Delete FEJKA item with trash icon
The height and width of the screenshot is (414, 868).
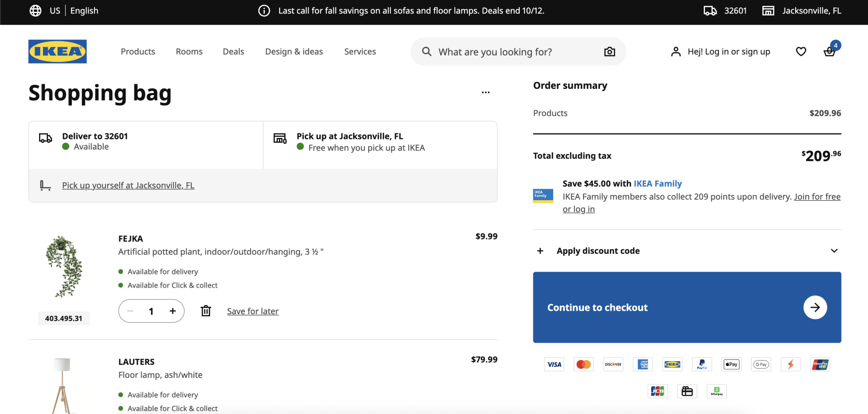pyautogui.click(x=206, y=311)
